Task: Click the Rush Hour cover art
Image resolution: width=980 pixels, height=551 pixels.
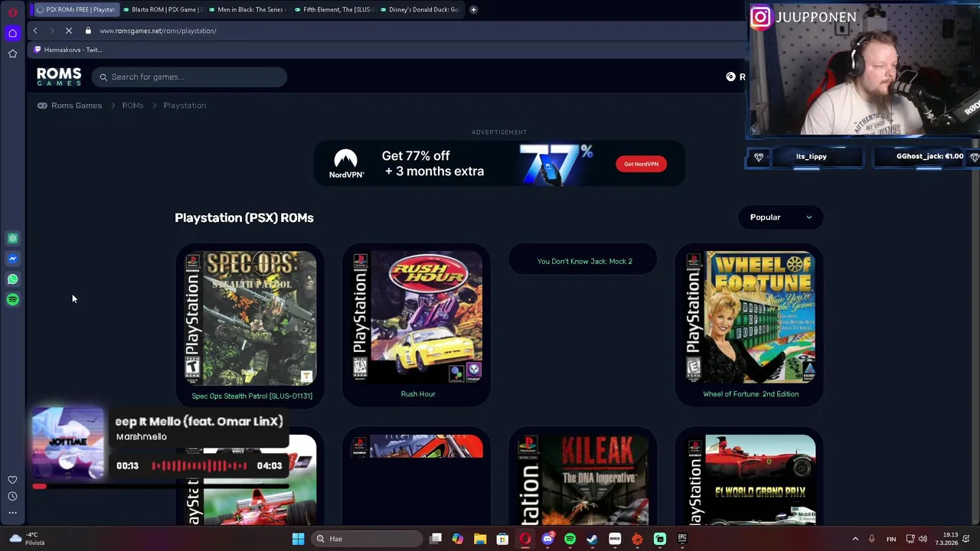Action: tap(417, 317)
